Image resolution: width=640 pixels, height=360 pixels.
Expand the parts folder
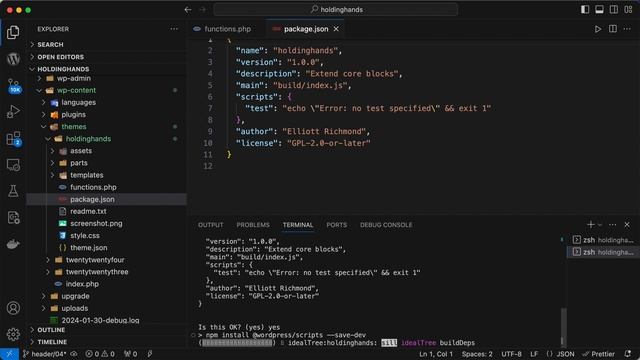click(106, 163)
